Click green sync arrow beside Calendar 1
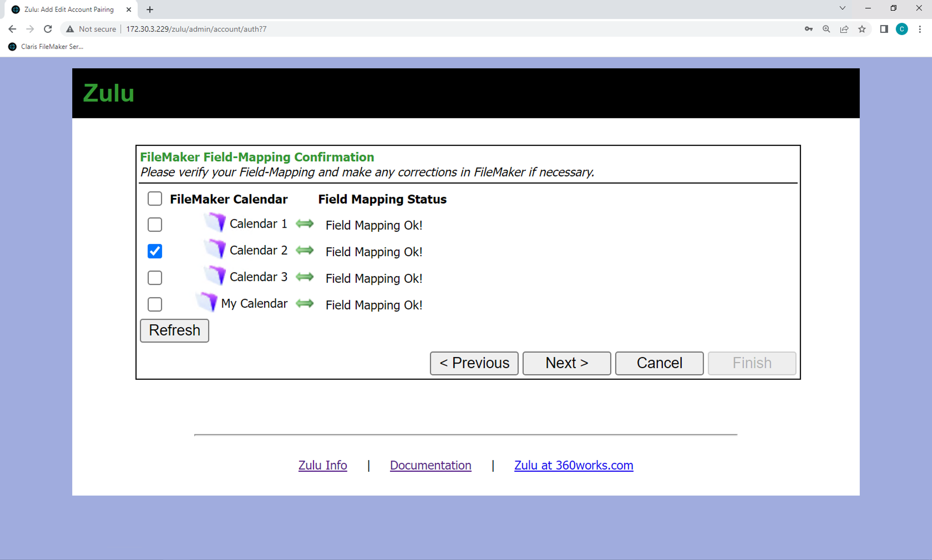The image size is (932, 560). click(x=305, y=224)
